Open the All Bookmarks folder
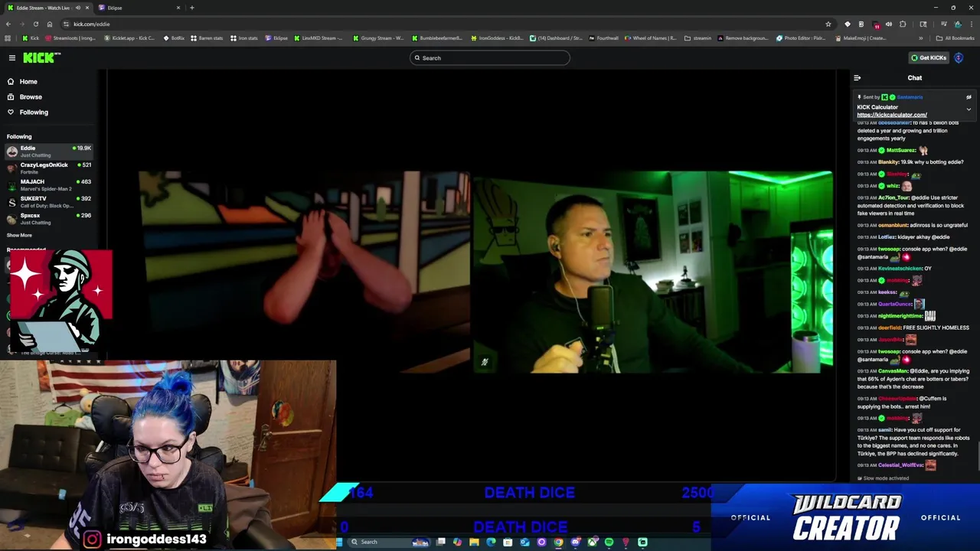This screenshot has width=980, height=551. pos(955,38)
